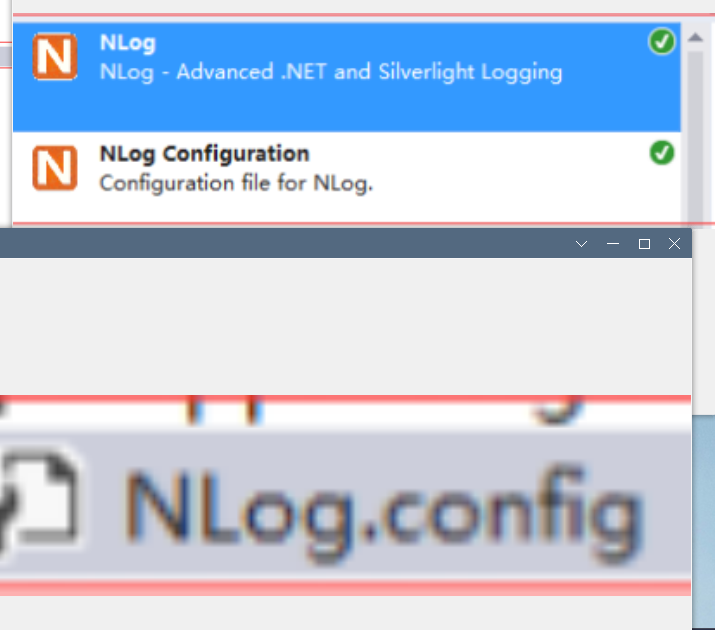
Task: Click empty blue area of selected NLog row
Action: [347, 109]
